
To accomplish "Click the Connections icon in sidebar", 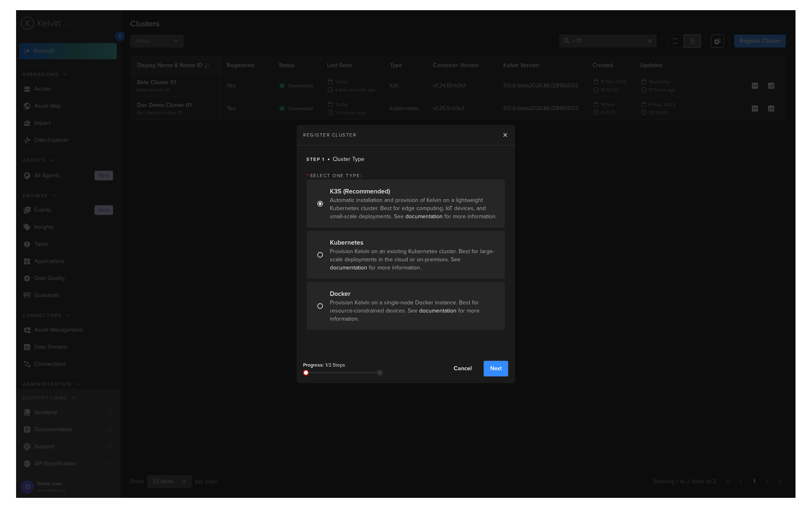I will 27,364.
